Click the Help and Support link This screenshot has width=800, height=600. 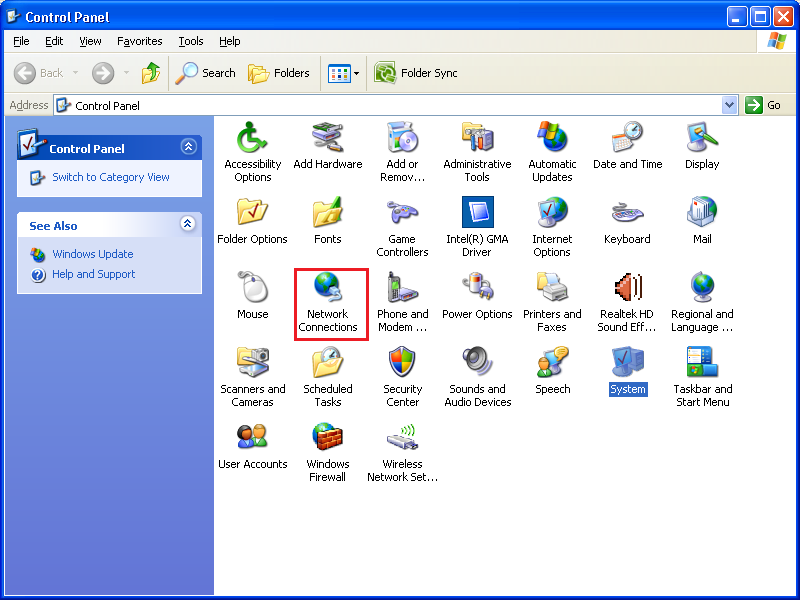click(93, 274)
